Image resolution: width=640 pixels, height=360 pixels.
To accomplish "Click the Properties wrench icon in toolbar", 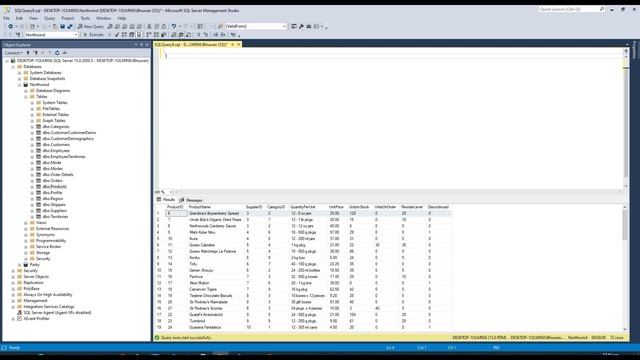I will 301,26.
